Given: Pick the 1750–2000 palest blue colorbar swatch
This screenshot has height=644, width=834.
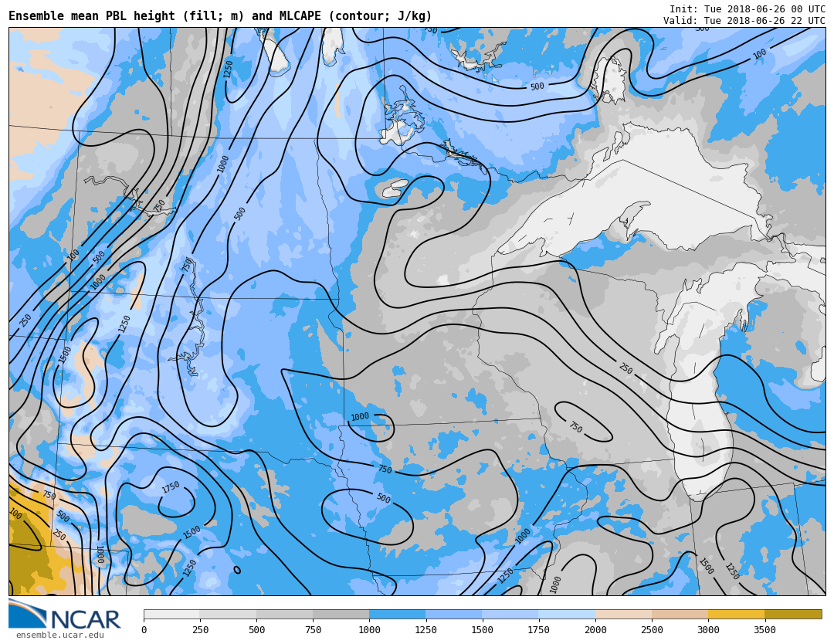Looking at the screenshot, I should click(567, 615).
